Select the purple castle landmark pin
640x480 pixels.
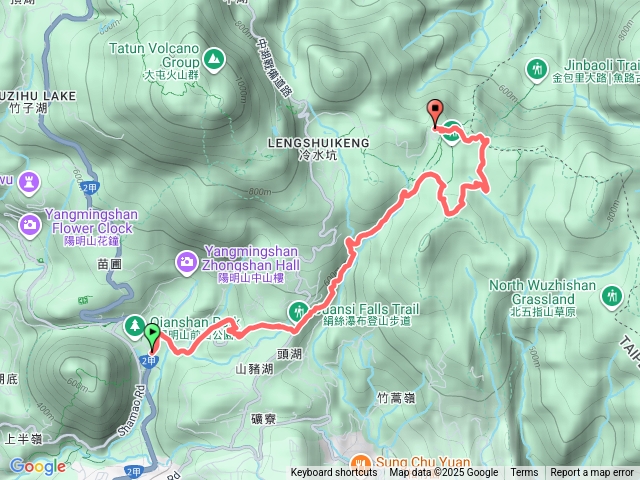[x=29, y=183]
